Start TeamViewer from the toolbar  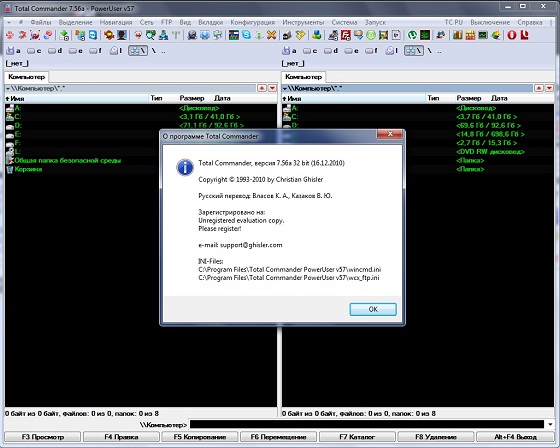[x=93, y=35]
